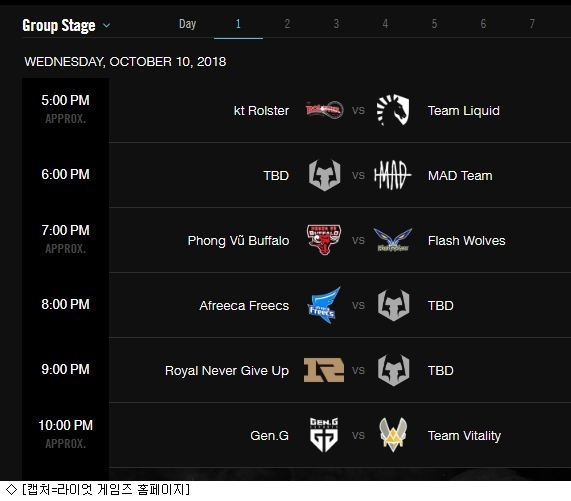Screen dimensions: 571x501
Task: Select the Flash Wolves logo
Action: pyautogui.click(x=393, y=240)
